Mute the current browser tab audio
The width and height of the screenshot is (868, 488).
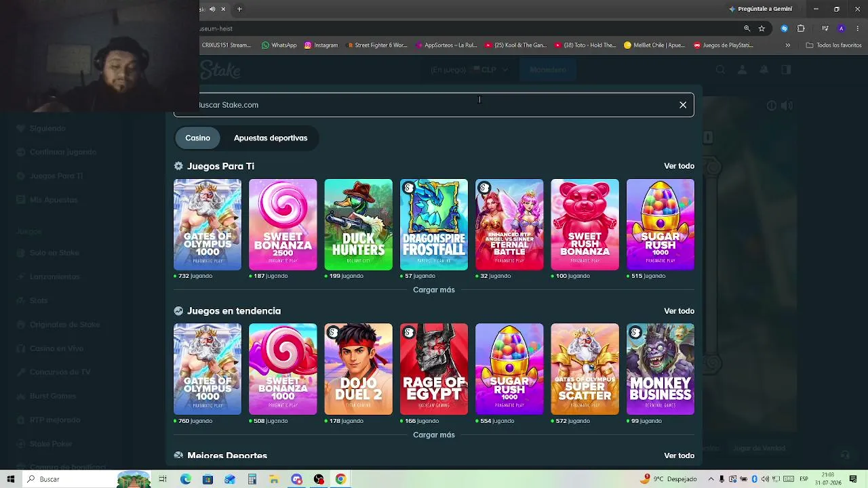(212, 9)
